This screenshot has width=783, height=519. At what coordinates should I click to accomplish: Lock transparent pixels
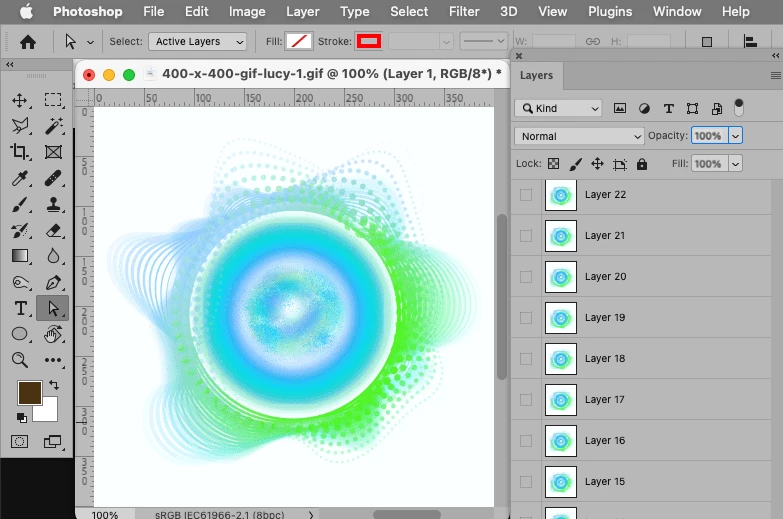click(x=553, y=164)
